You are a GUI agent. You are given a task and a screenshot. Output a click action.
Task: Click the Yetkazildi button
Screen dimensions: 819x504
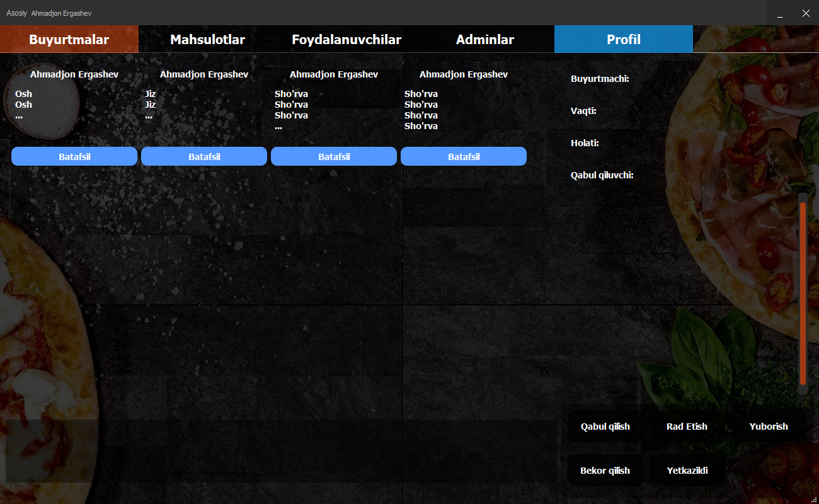point(687,470)
